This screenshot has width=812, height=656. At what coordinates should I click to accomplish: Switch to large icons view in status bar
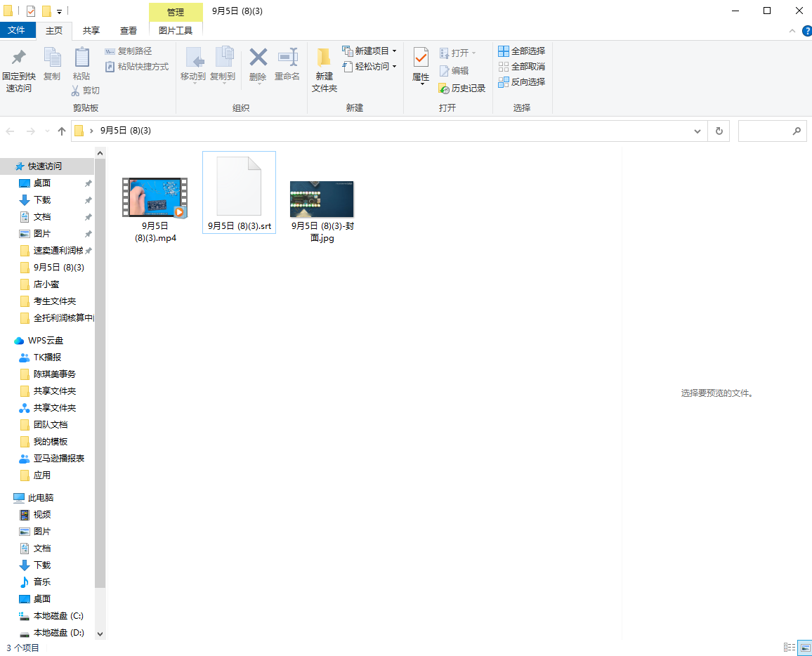pyautogui.click(x=805, y=647)
